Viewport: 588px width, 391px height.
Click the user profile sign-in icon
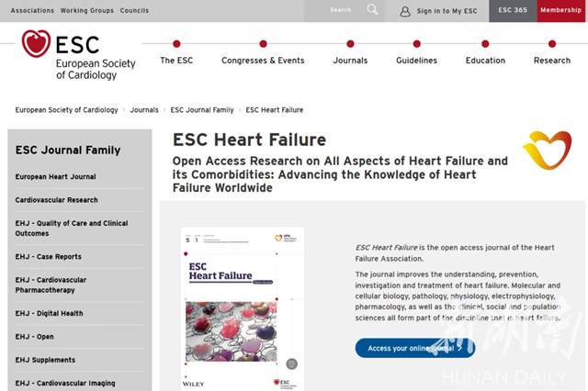[405, 11]
